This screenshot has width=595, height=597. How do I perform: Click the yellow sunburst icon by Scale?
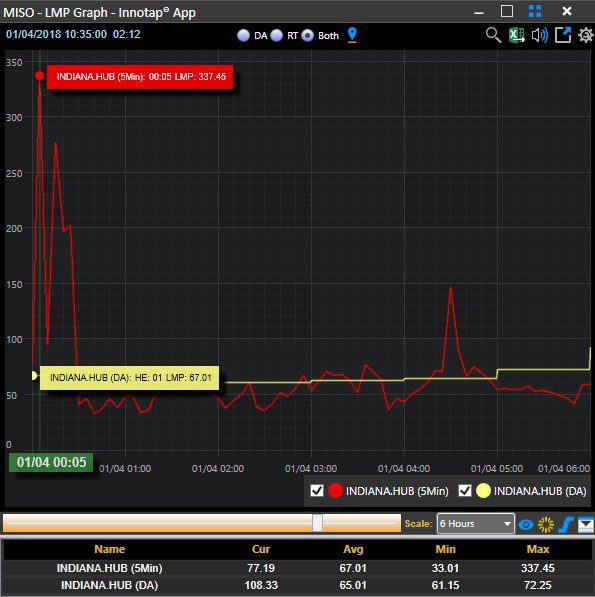pyautogui.click(x=546, y=524)
